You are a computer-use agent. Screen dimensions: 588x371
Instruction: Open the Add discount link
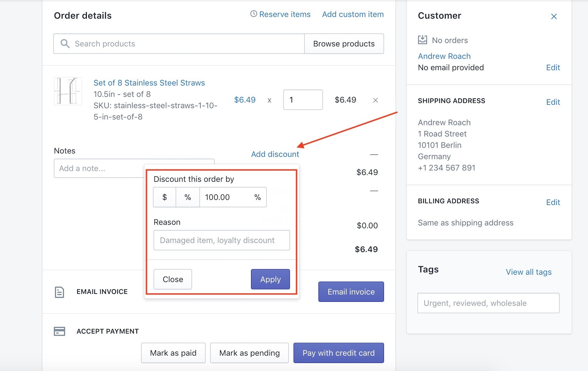coord(275,154)
